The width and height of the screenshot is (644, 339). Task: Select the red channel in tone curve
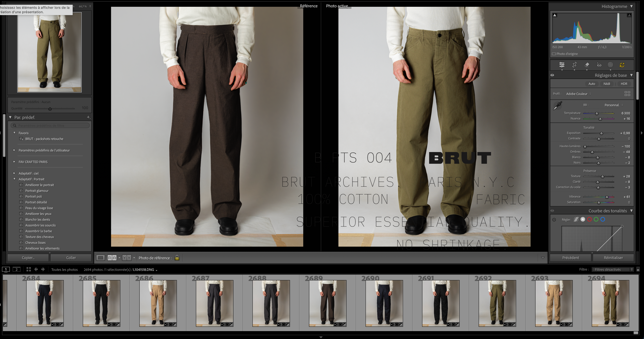(589, 219)
